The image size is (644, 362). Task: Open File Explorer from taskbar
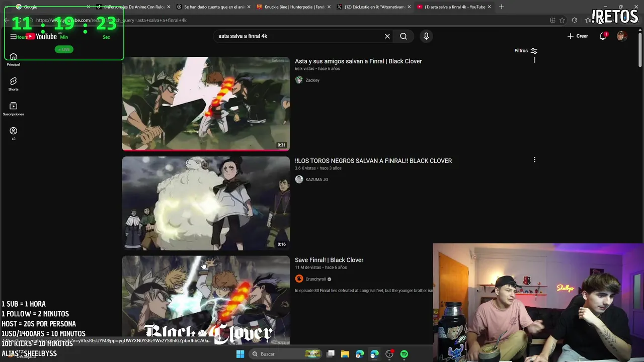(x=345, y=354)
